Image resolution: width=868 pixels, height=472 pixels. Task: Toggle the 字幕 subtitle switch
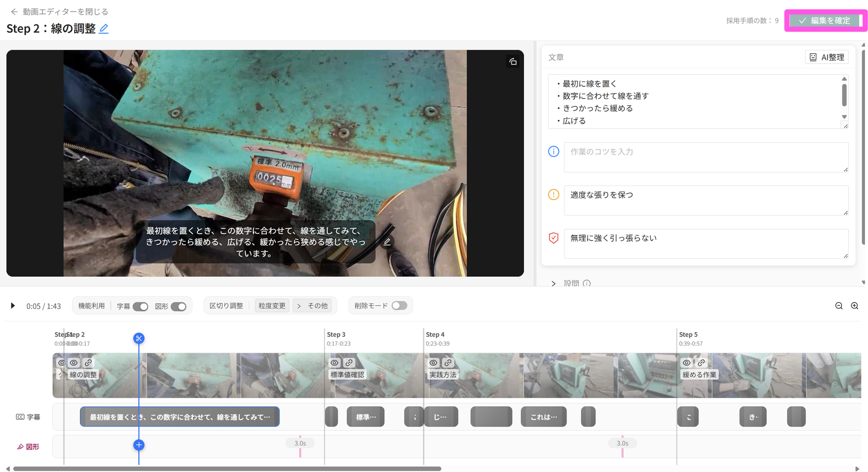coord(140,306)
